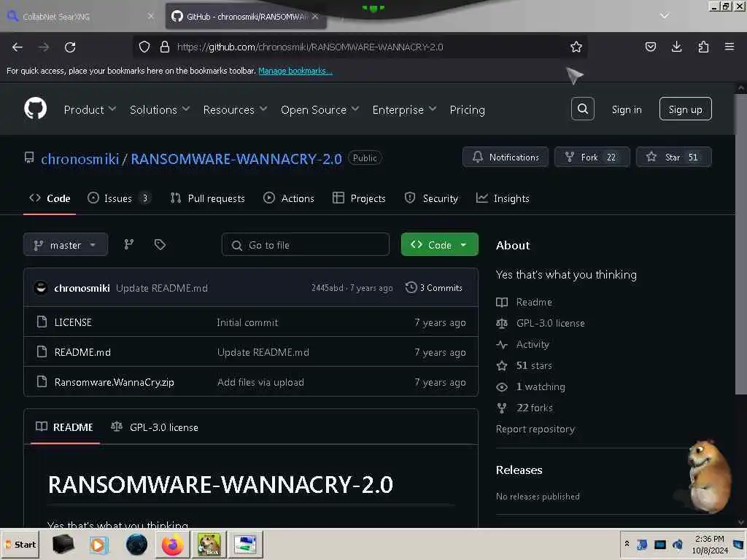The height and width of the screenshot is (560, 747).
Task: Open the README.md file
Action: coord(82,352)
